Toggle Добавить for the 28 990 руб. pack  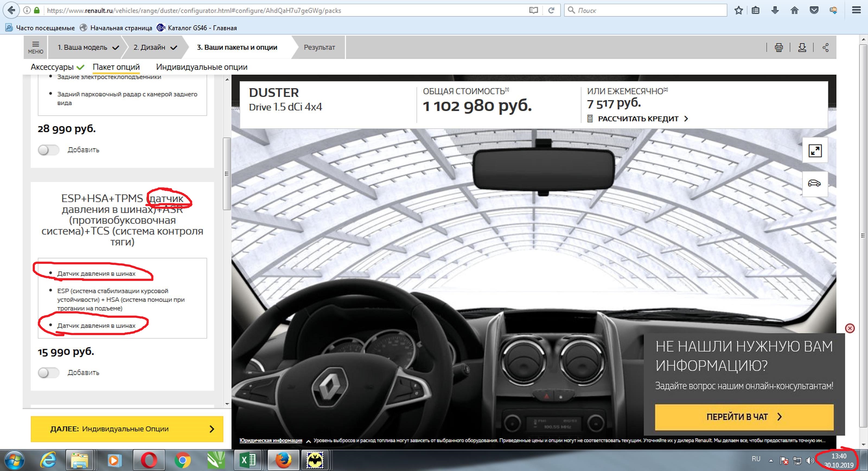click(49, 150)
